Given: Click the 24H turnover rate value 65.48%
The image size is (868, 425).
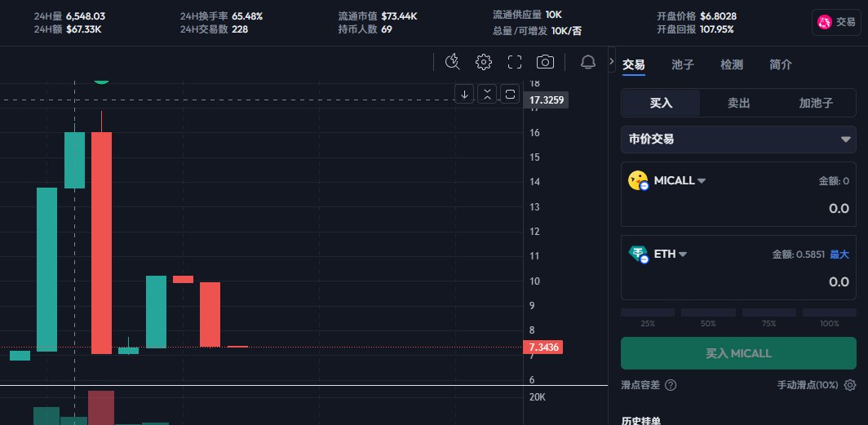Looking at the screenshot, I should tap(247, 16).
